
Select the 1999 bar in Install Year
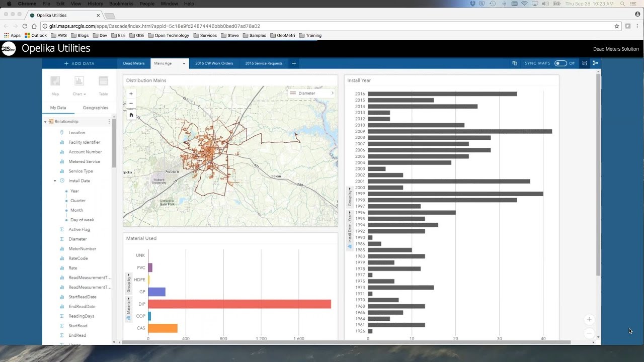click(455, 194)
